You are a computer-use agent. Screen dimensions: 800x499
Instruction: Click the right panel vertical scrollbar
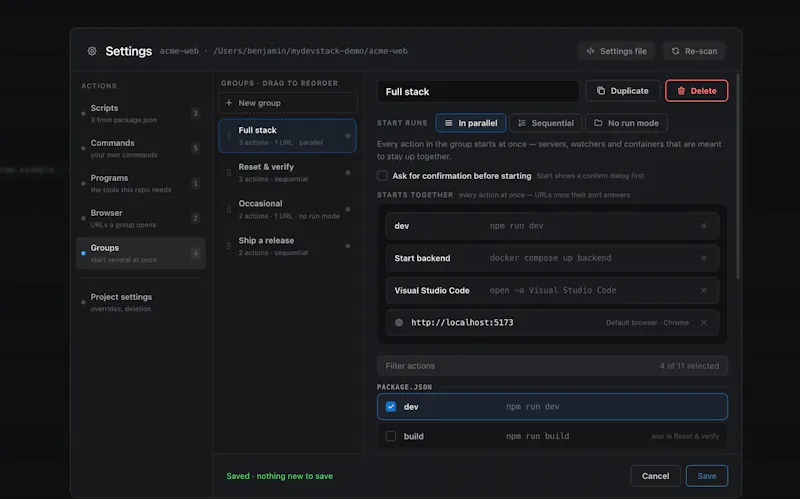click(738, 176)
